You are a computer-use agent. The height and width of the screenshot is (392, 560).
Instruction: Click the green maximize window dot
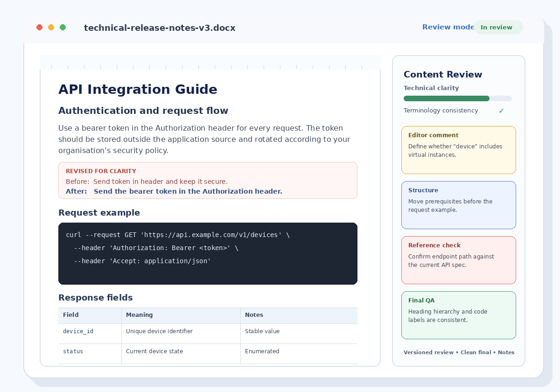tap(63, 28)
